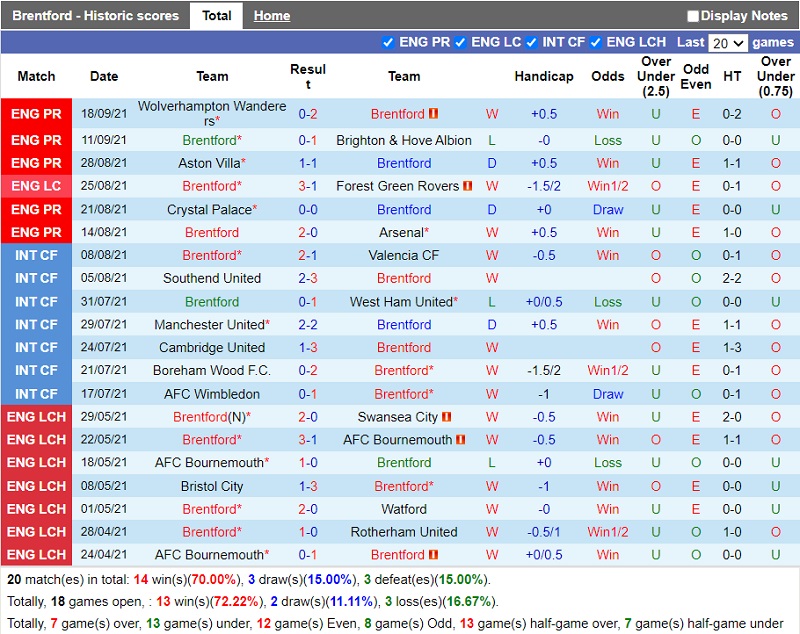Uncheck the ENG LCH filter checkbox

595,42
